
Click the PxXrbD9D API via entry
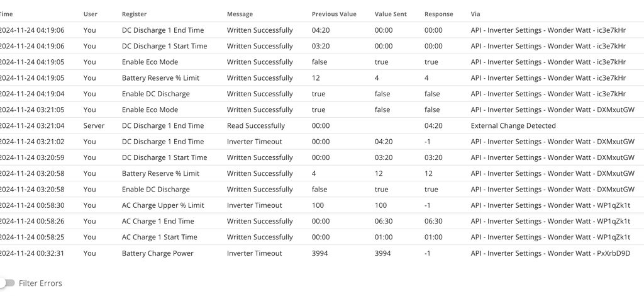pyautogui.click(x=550, y=253)
